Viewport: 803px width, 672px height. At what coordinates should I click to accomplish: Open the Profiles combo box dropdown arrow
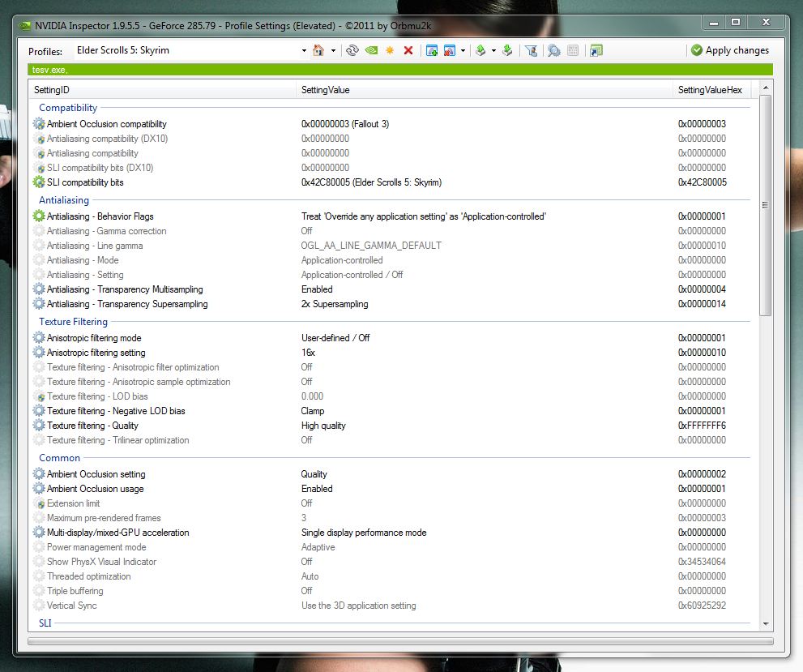[304, 50]
